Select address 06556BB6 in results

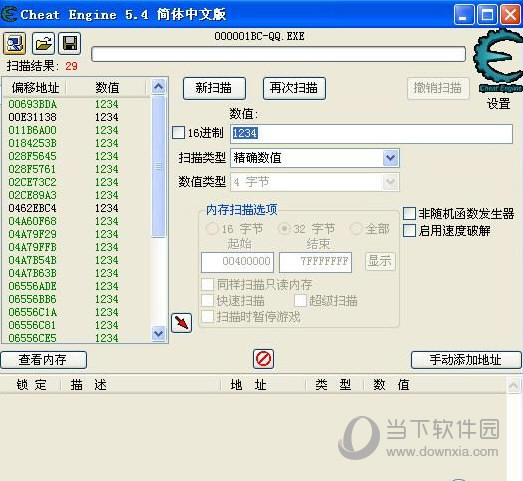pos(33,299)
